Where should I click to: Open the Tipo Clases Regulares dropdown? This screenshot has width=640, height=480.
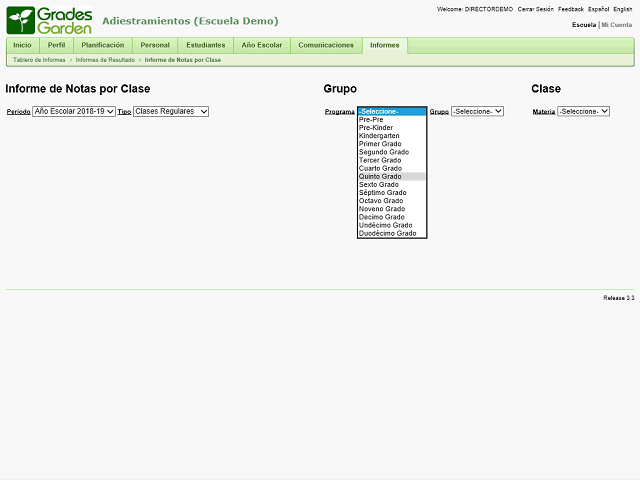click(x=170, y=112)
